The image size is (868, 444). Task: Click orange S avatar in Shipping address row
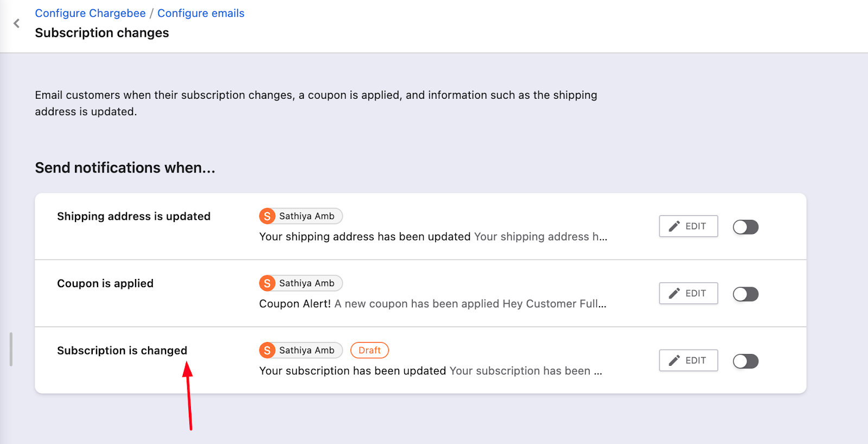point(267,216)
